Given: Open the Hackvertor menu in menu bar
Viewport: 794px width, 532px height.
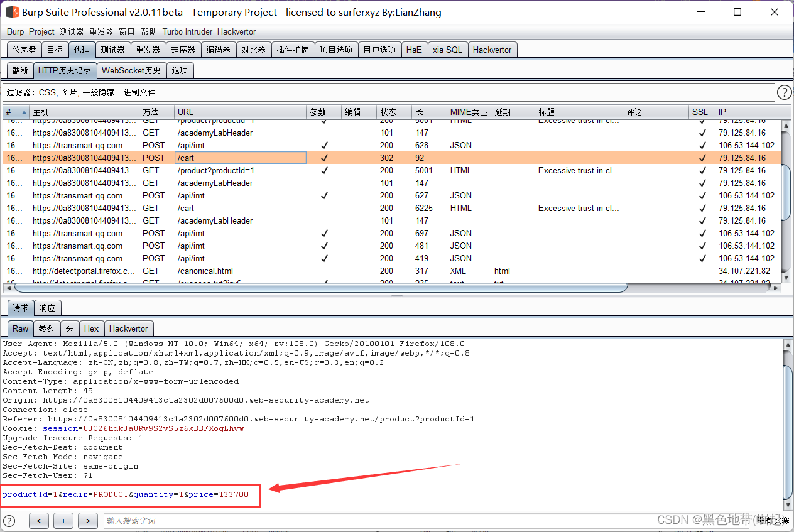Looking at the screenshot, I should [236, 31].
